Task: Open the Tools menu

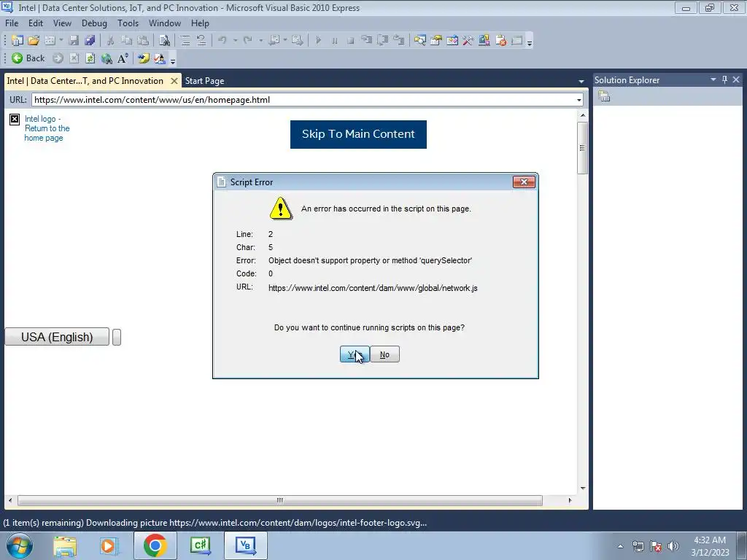Action: point(128,23)
